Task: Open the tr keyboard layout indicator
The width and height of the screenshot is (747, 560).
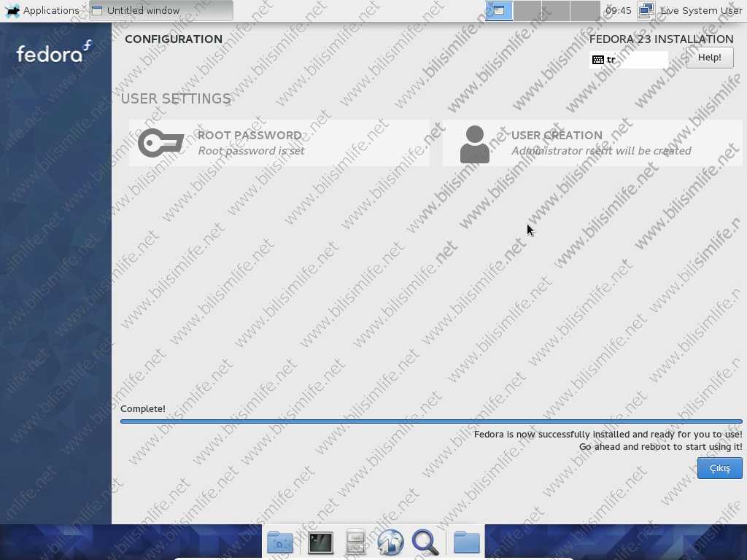Action: click(628, 60)
